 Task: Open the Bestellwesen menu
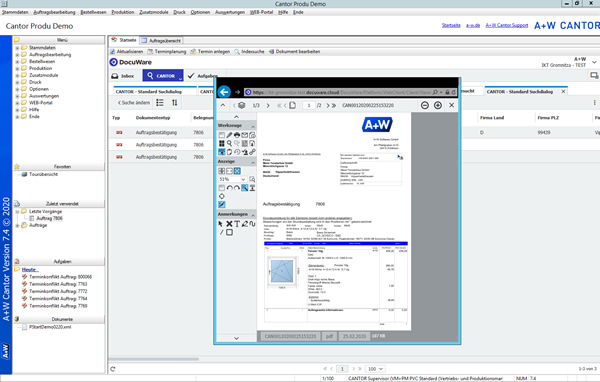tap(93, 12)
